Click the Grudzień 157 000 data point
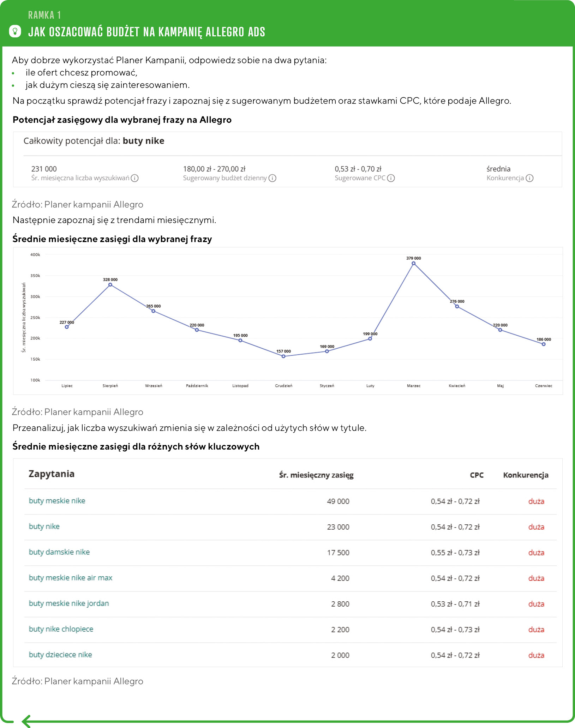Viewport: 575px width, 728px height. click(x=283, y=356)
